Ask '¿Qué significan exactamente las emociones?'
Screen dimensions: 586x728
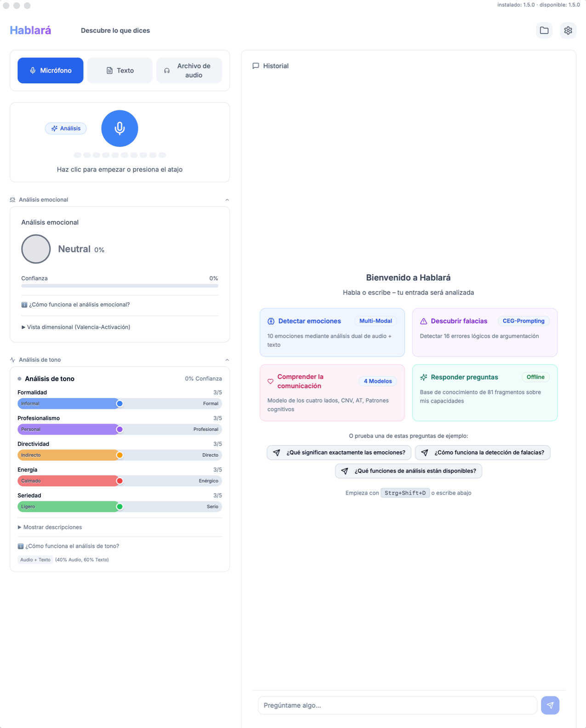[x=339, y=452]
